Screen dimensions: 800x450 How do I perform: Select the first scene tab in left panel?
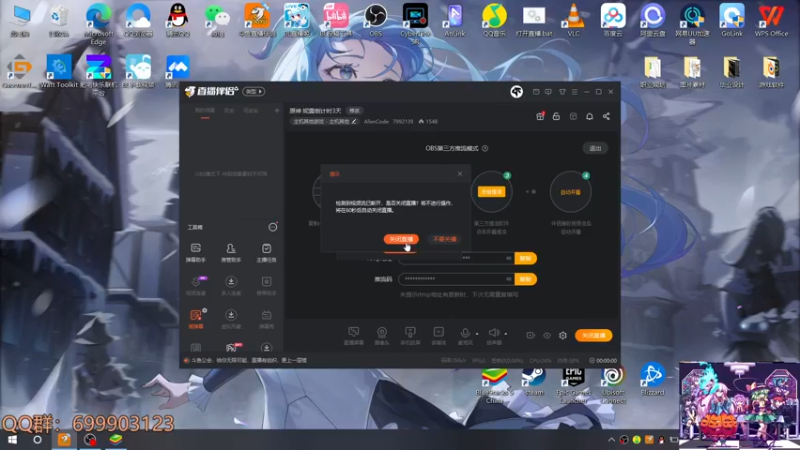[x=205, y=111]
